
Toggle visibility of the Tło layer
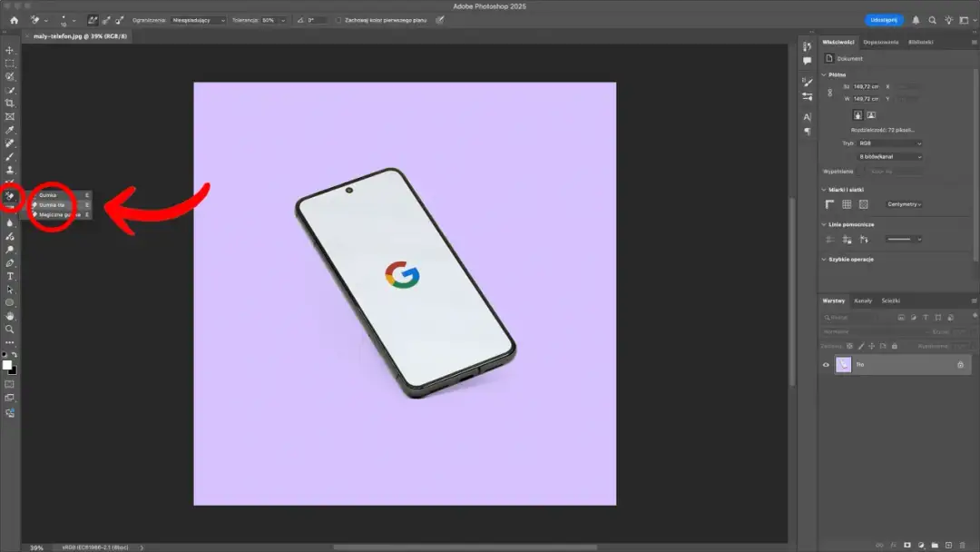click(826, 365)
